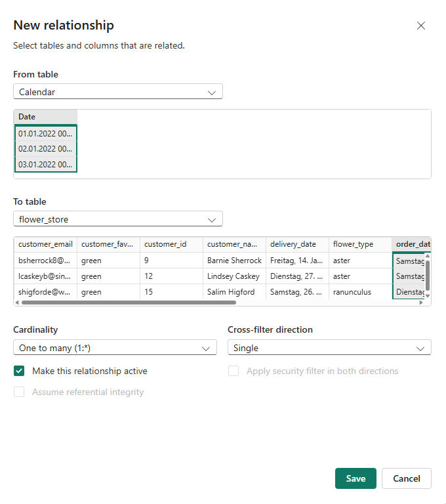Cancel the relationship dialog
This screenshot has width=446, height=504.
point(406,478)
